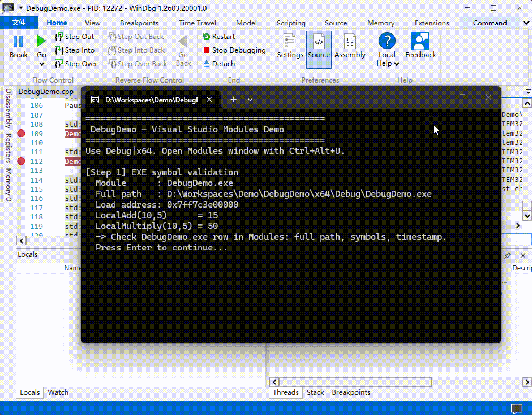Click the command window scroll-down arrow
The width and height of the screenshot is (532, 415).
(x=527, y=216)
